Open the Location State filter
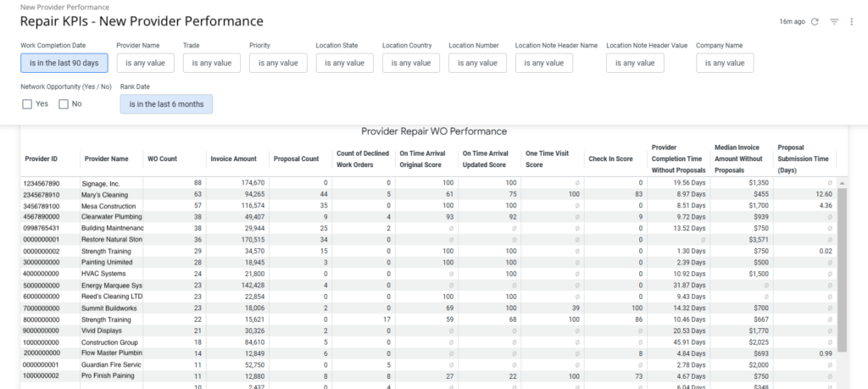Viewport: 868px width, 389px height. 344,63
